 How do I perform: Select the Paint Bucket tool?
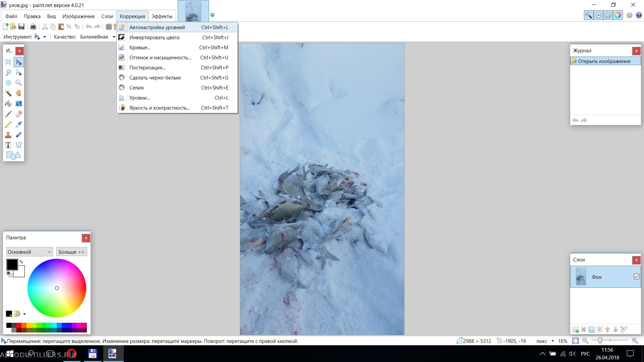pyautogui.click(x=8, y=104)
